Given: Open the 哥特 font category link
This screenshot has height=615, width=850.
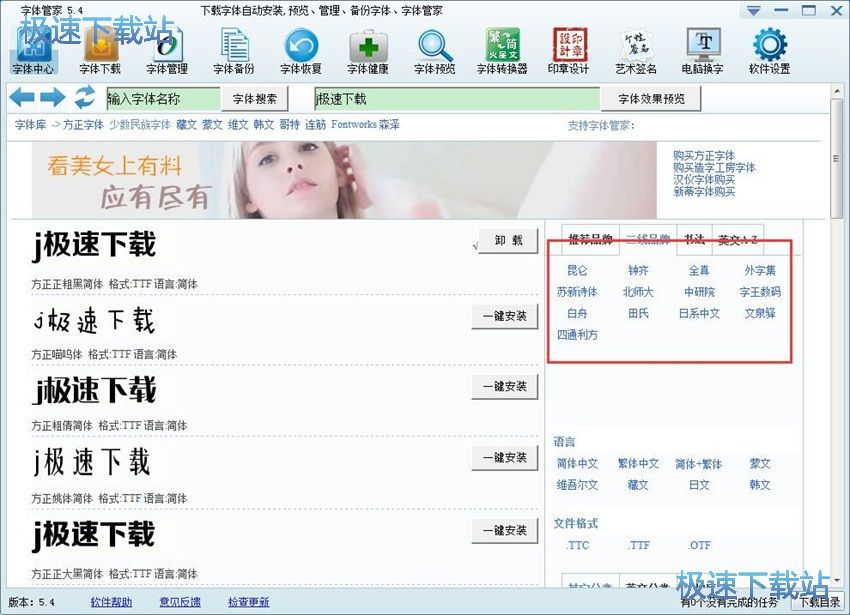Looking at the screenshot, I should [x=289, y=125].
